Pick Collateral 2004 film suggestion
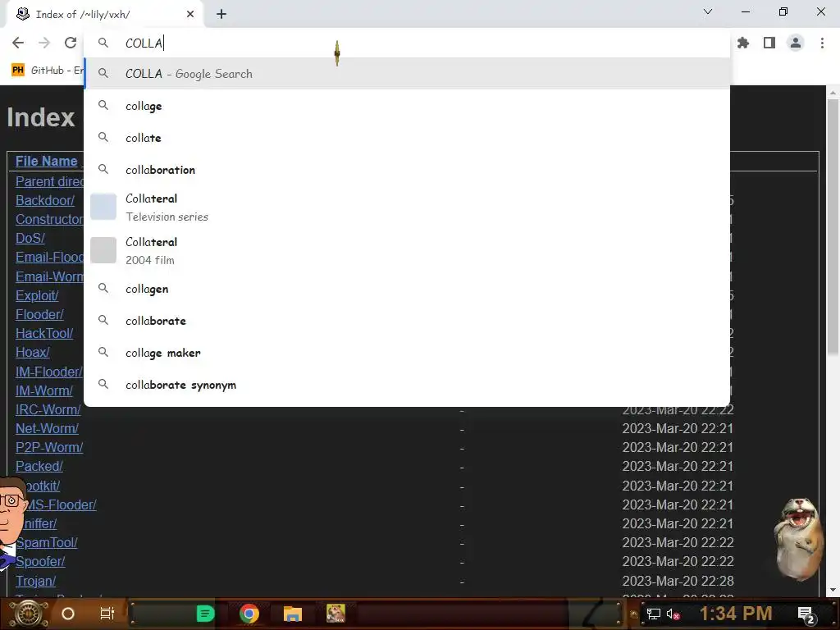This screenshot has height=630, width=840. [x=407, y=251]
